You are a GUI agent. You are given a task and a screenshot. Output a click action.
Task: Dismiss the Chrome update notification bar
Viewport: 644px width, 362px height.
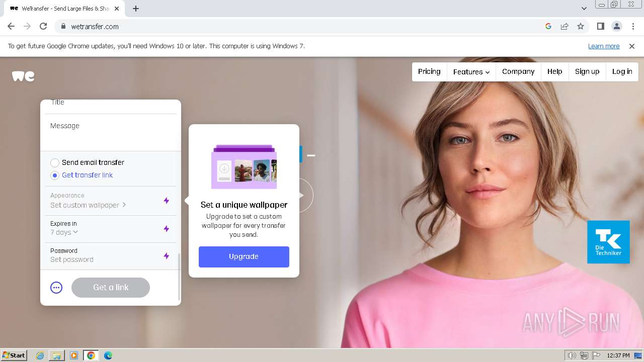tap(632, 46)
